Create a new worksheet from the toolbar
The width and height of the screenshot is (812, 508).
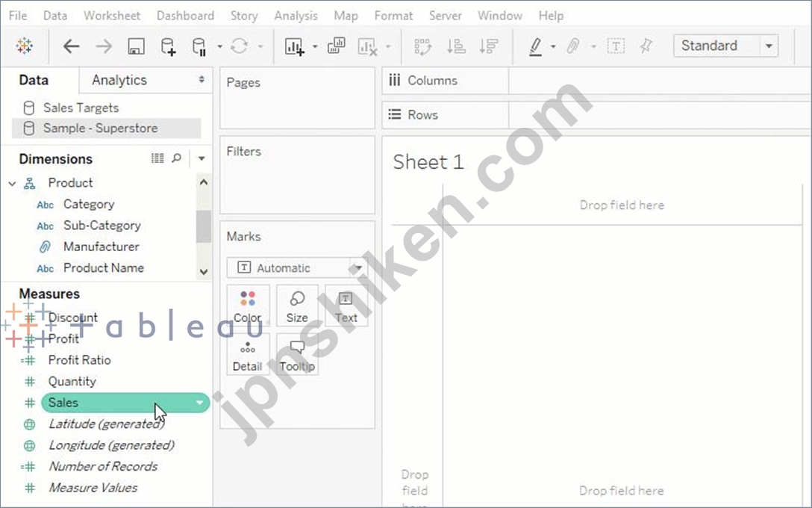tap(294, 46)
